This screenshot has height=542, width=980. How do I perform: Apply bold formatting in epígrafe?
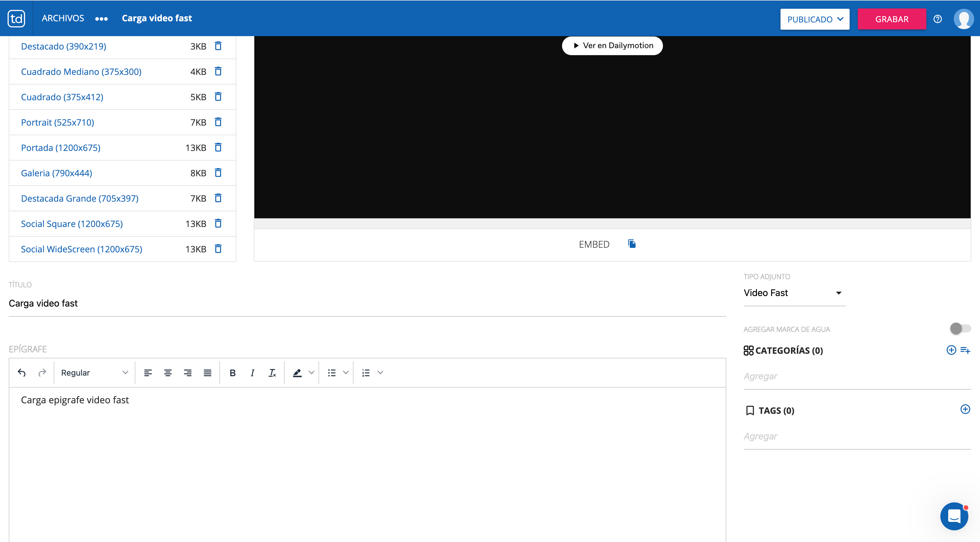click(x=232, y=373)
